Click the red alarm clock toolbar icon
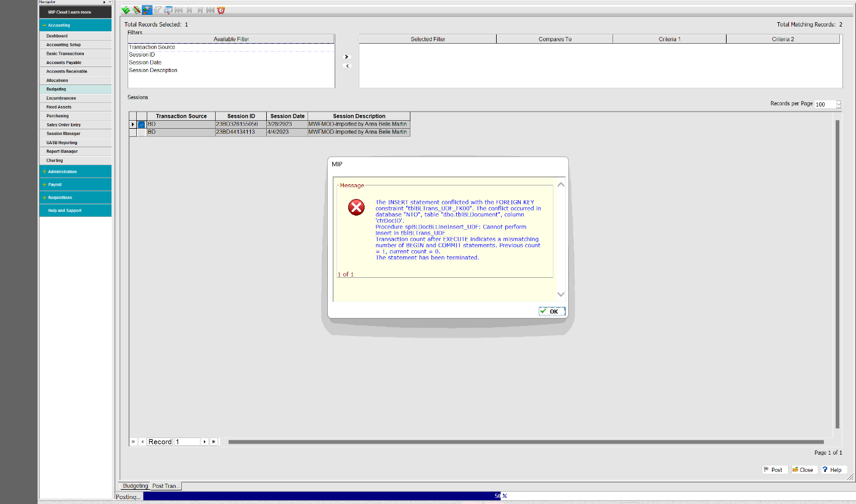Viewport: 856px width, 504px height. [221, 10]
